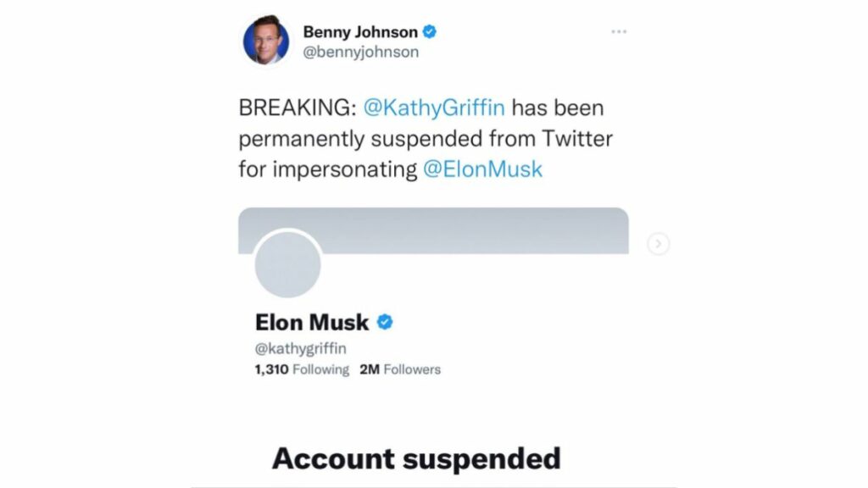The image size is (868, 488).
Task: Advance with the next arrow chevron
Action: click(x=659, y=244)
